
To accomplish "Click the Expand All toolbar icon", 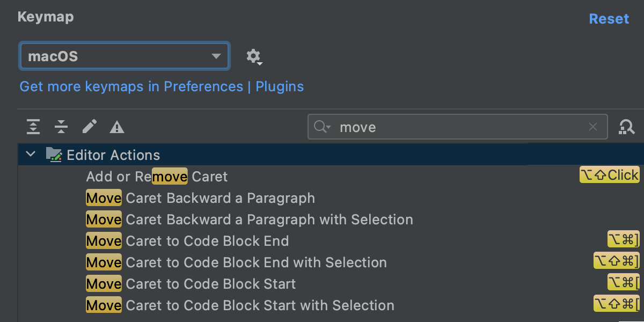I will point(33,127).
